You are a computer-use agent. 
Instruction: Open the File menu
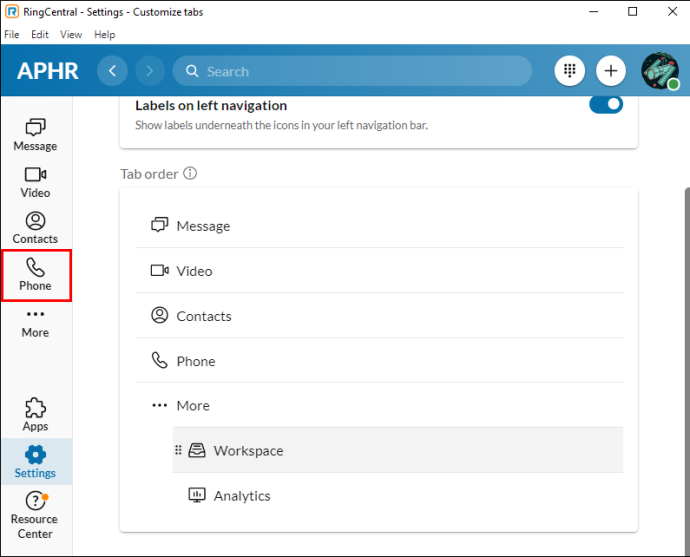click(12, 34)
